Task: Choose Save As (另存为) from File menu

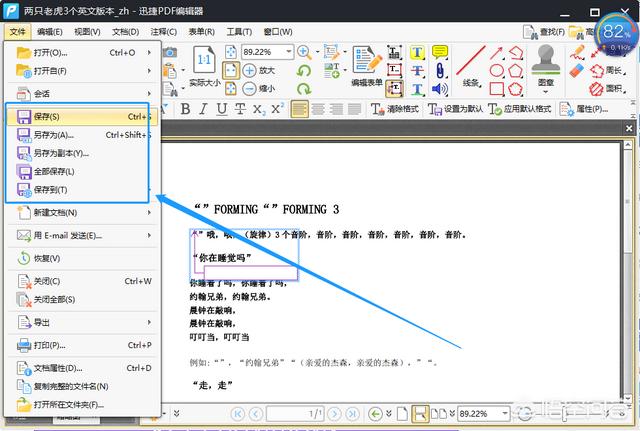Action: pos(82,135)
